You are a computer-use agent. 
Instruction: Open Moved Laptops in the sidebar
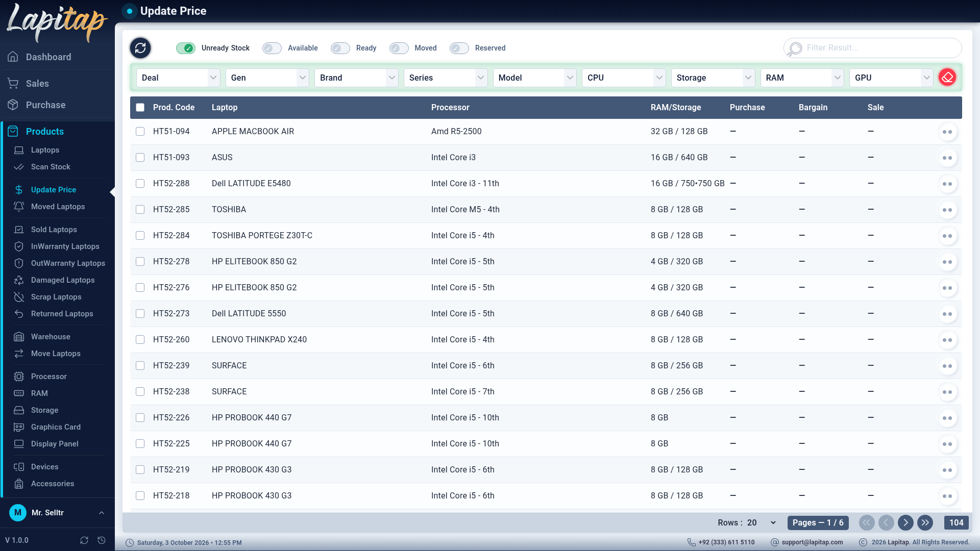pos(58,207)
